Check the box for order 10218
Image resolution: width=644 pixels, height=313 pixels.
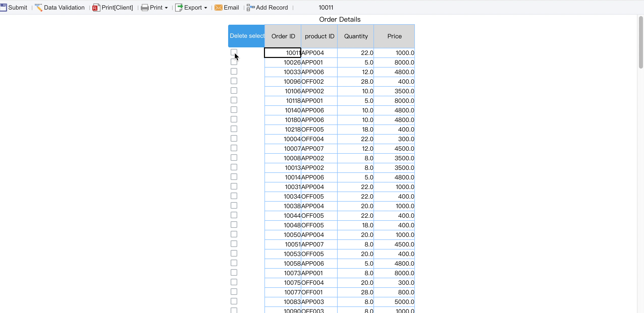click(234, 129)
